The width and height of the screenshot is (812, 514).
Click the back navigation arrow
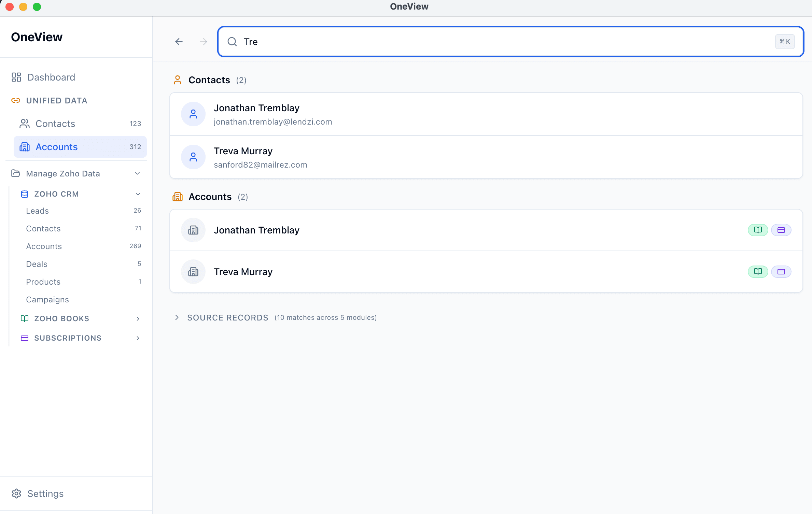pos(179,42)
